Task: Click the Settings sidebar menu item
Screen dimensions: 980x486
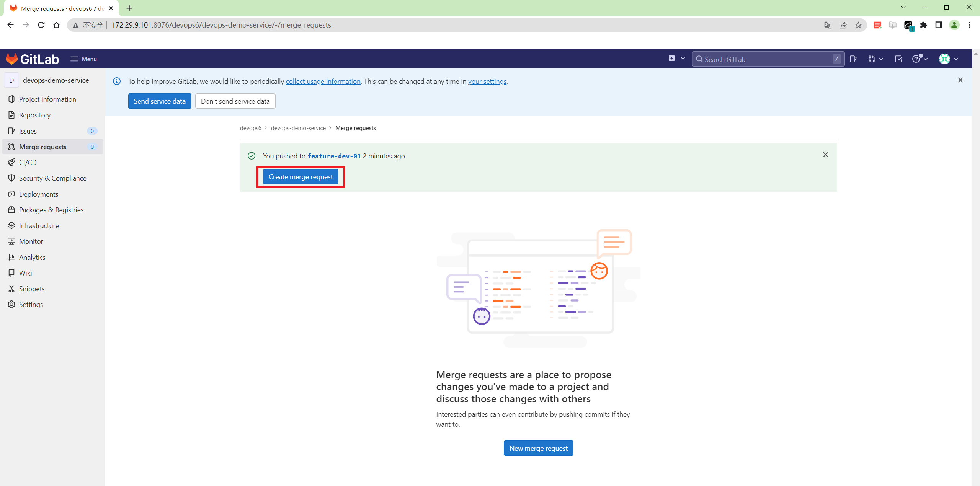Action: point(31,304)
